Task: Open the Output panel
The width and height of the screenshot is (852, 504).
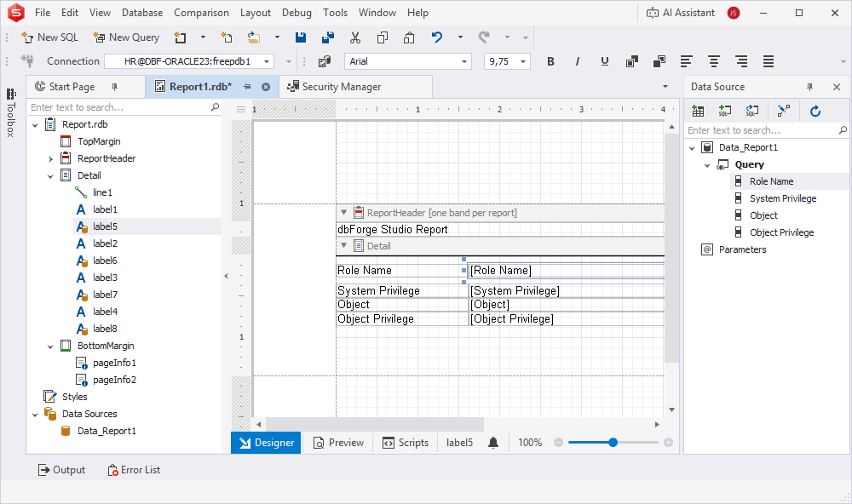Action: [x=61, y=470]
